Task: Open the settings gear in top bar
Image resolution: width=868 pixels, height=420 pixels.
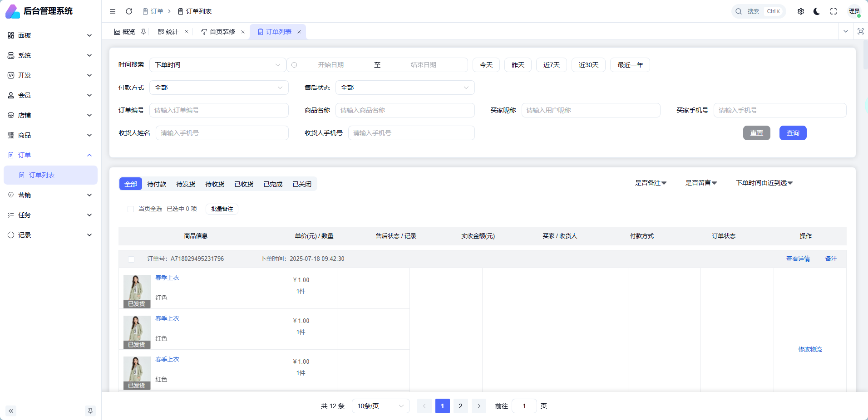Action: click(801, 11)
